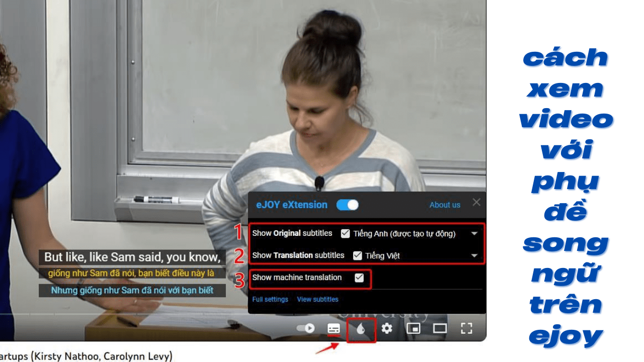Switch to miniplayer mode
This screenshot has width=644, height=362.
click(x=413, y=329)
